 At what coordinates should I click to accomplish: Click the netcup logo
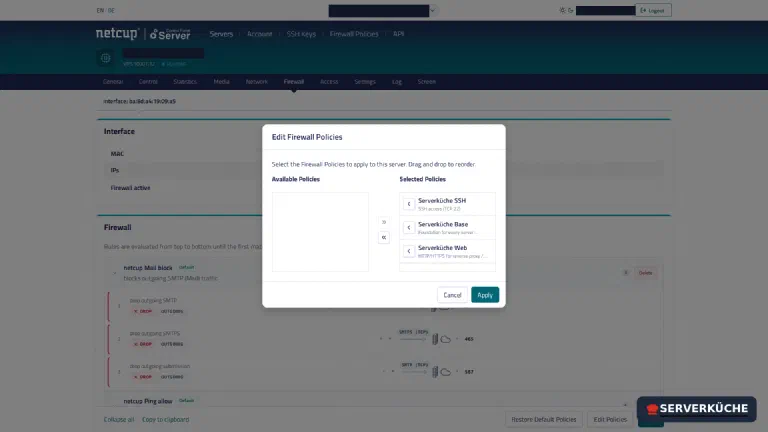(x=117, y=33)
